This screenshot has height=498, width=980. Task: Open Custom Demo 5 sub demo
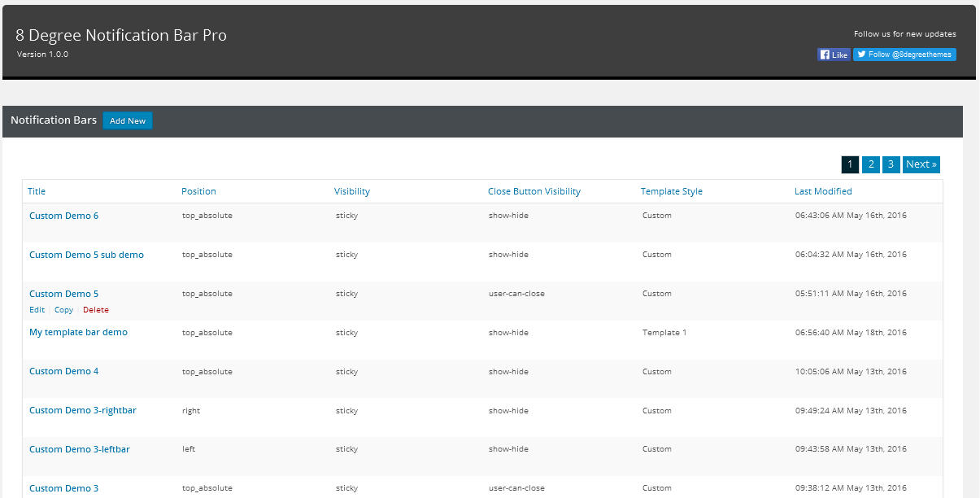tap(86, 255)
